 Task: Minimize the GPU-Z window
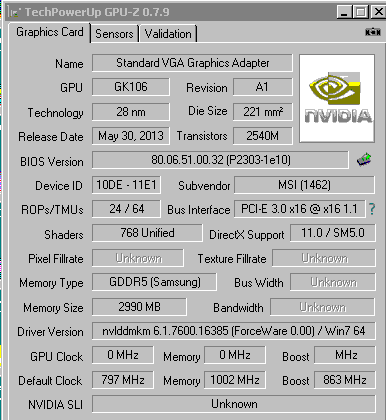coord(344,12)
